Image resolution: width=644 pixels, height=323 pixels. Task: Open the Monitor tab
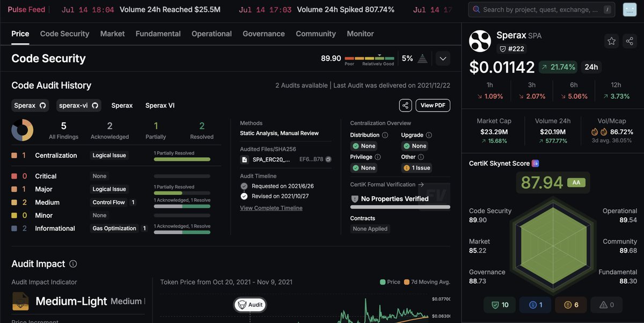360,34
